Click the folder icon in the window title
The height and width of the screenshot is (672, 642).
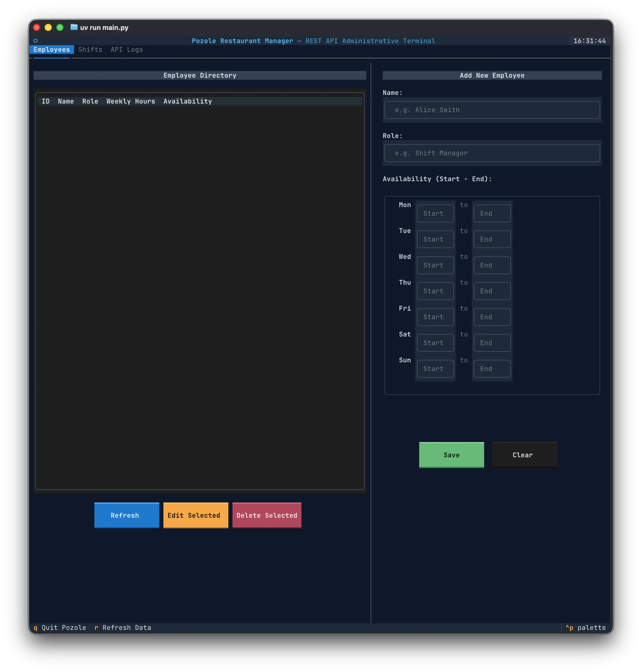(74, 27)
